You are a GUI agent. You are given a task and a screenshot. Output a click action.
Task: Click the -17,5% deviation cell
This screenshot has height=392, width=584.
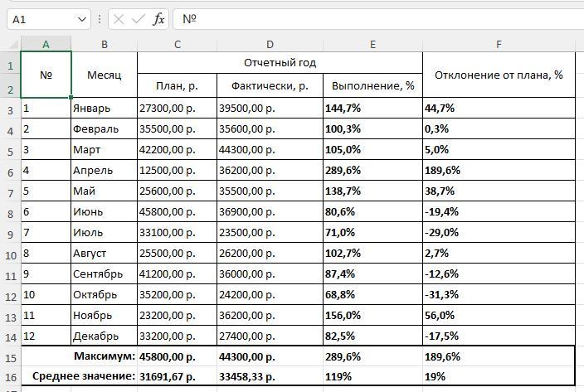499,336
